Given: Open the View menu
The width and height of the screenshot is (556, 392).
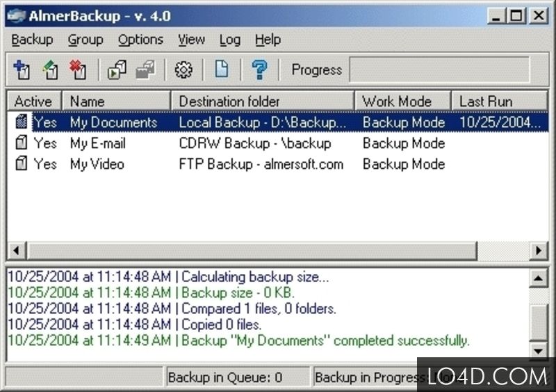Looking at the screenshot, I should coord(192,40).
